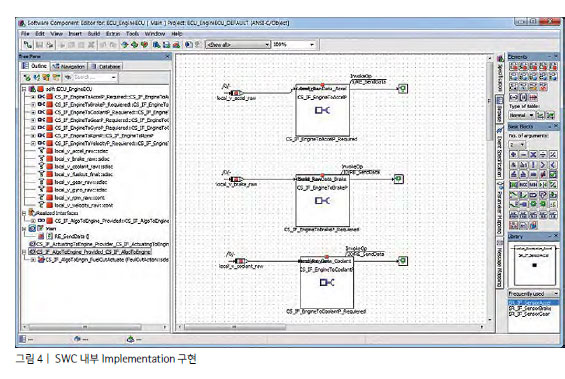Select the local_v_brake_raw variable symbol on canvas
Screen dimensions: 565x379
[236, 179]
